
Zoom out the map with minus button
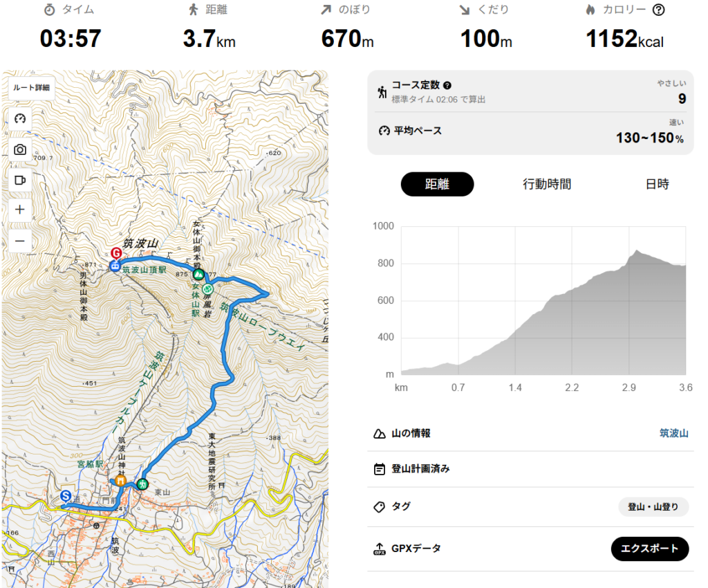(x=20, y=241)
